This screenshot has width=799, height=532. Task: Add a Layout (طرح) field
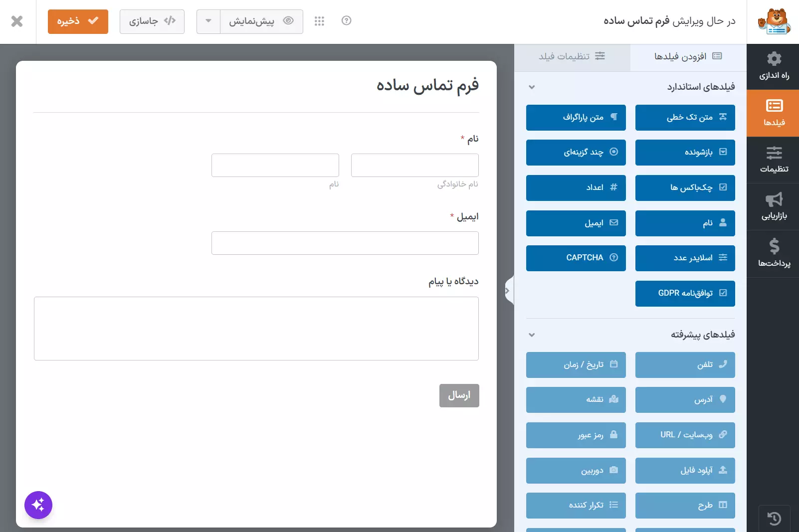[x=685, y=506]
